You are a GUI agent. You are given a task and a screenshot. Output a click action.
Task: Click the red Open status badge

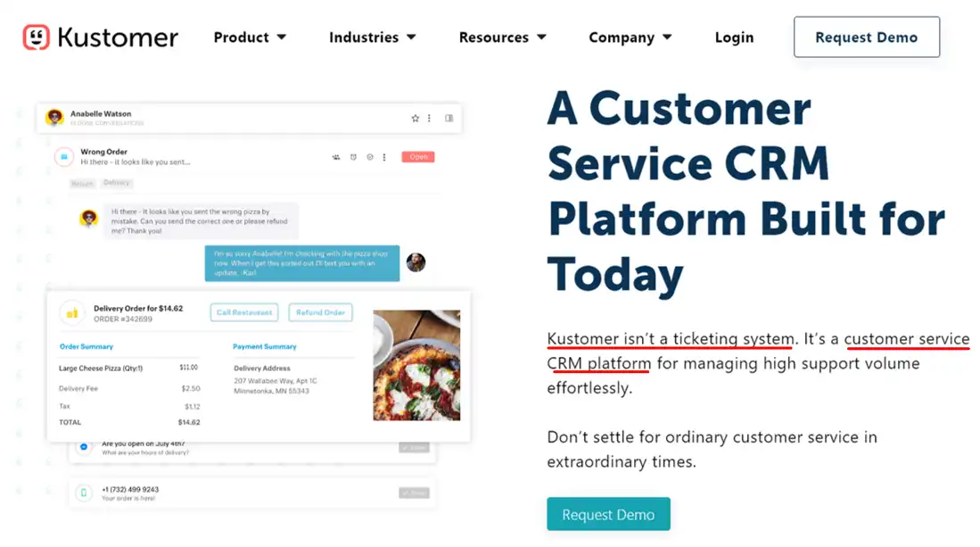click(x=418, y=157)
